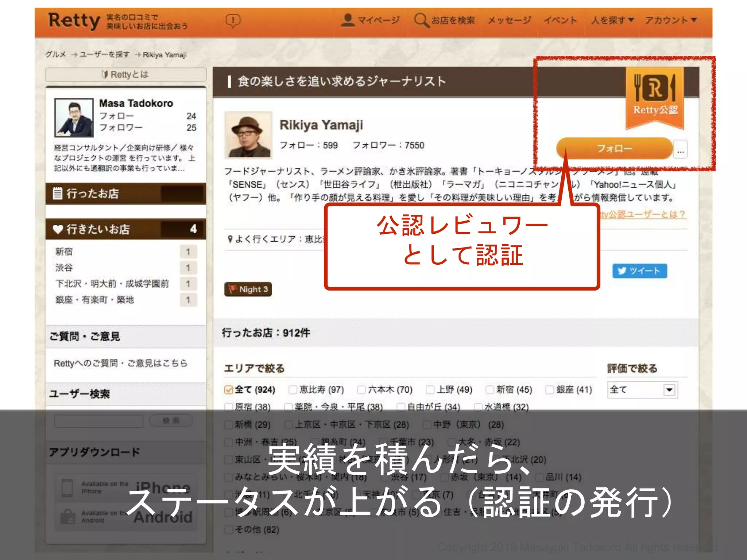This screenshot has width=747, height=560.
Task: Open the 行ったお店 sidebar section
Action: pos(125,193)
